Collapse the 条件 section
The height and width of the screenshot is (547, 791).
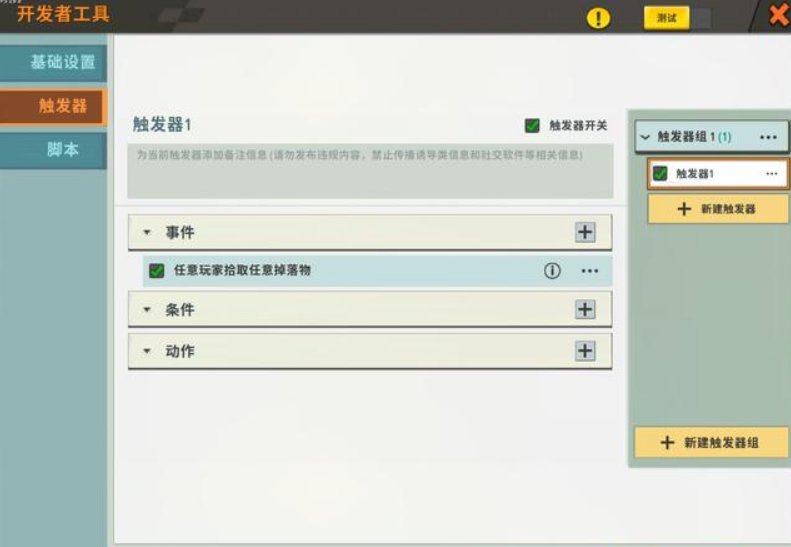coord(147,311)
